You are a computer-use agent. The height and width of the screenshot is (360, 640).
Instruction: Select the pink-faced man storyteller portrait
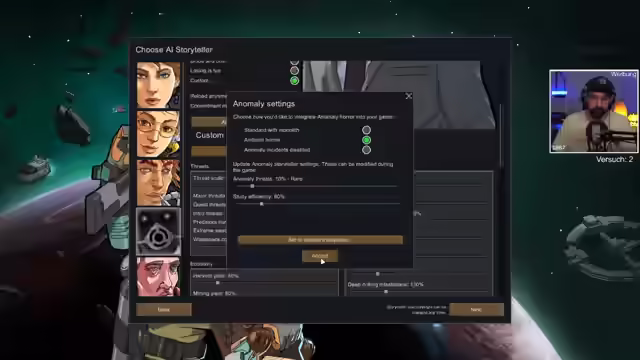click(158, 277)
